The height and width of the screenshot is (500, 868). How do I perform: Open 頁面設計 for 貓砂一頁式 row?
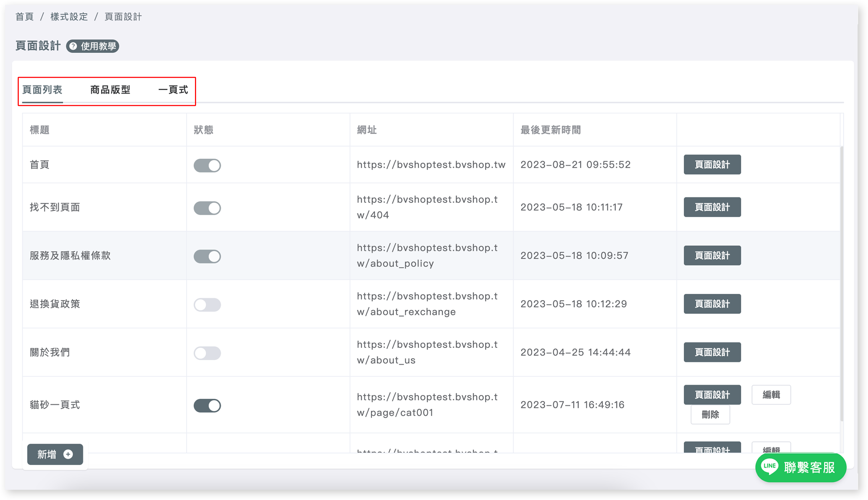point(712,395)
